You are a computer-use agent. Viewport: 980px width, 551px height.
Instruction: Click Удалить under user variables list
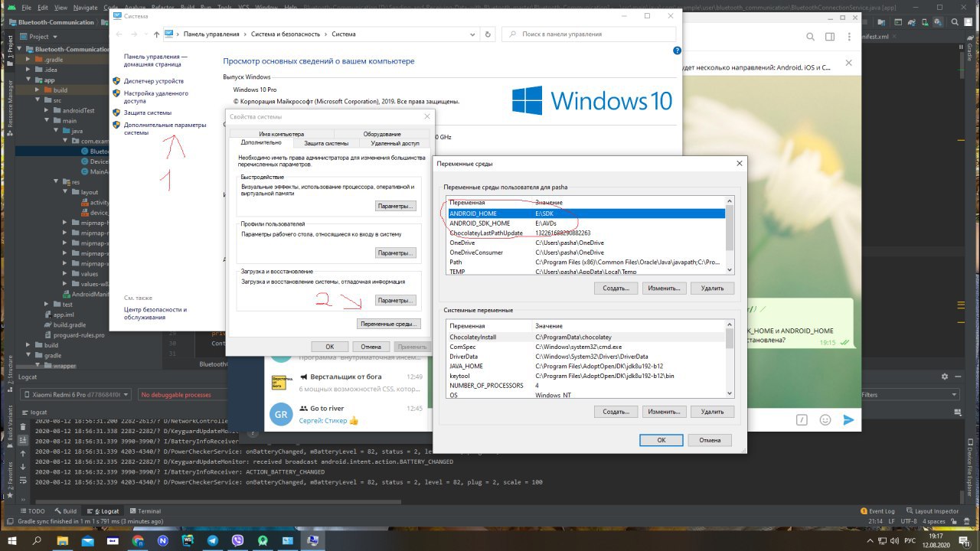pos(712,289)
